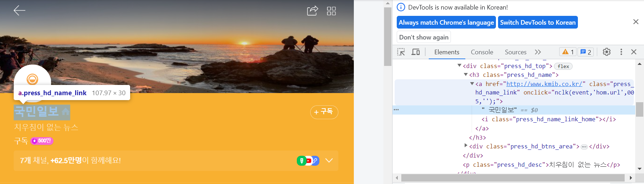Click the Elements panel scroll up arrow

(x=639, y=64)
